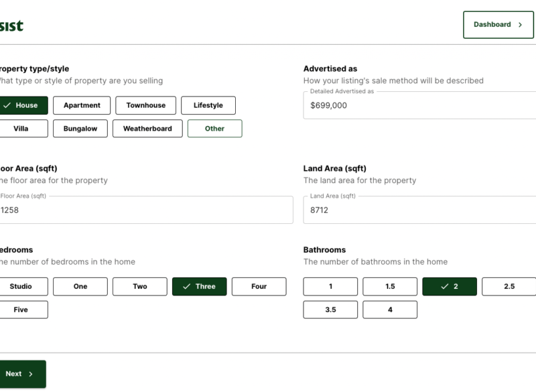Click the Next button

click(20, 374)
